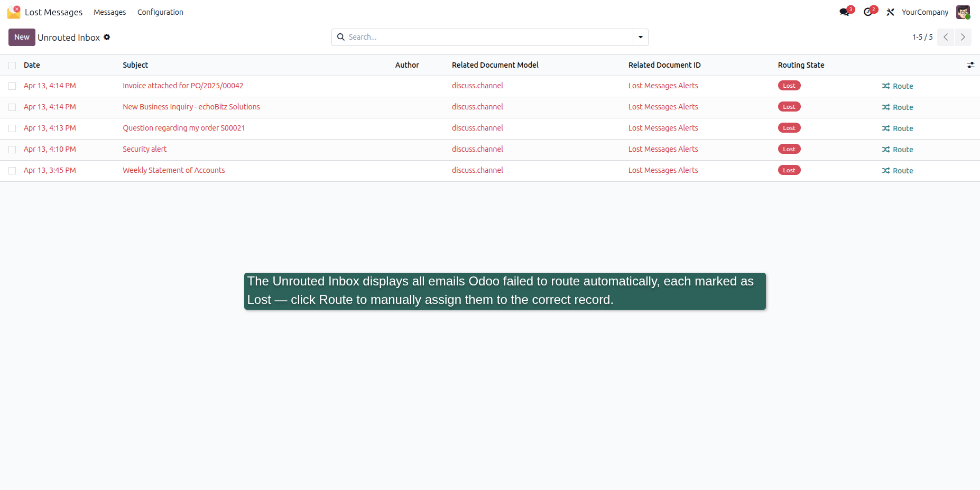The height and width of the screenshot is (490, 980).
Task: Sort by the Subject column header
Action: tap(135, 65)
